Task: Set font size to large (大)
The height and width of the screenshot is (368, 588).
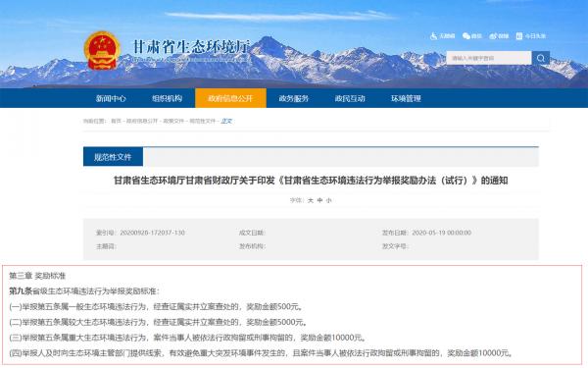Action: click(x=311, y=200)
